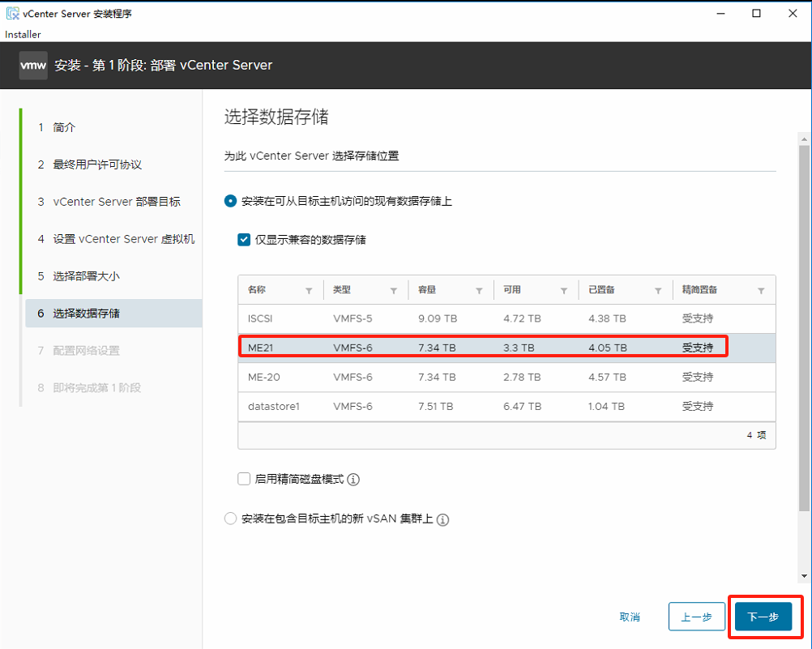Viewport: 812px width, 649px height.
Task: Enable 启用精简磁盘模式 checkbox
Action: pyautogui.click(x=244, y=479)
